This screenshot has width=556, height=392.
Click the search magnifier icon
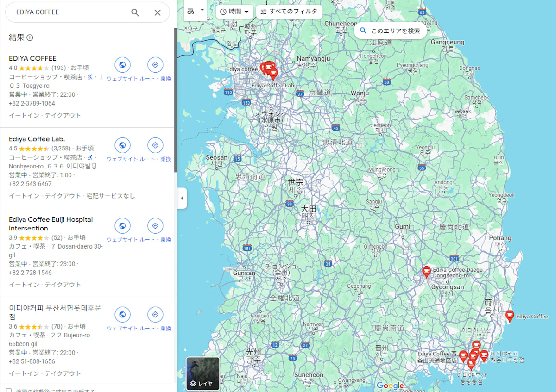(135, 12)
